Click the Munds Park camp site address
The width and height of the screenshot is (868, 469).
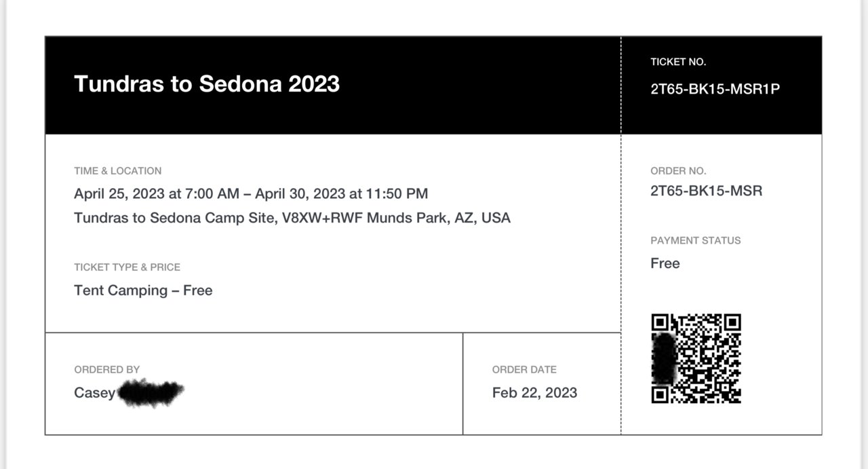292,218
